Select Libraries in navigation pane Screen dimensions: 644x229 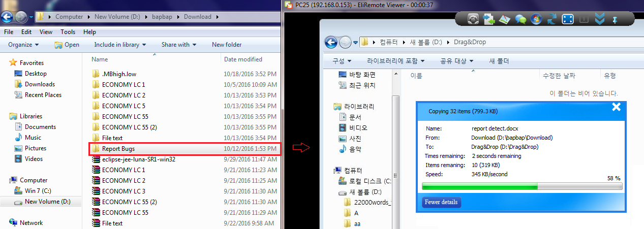click(x=25, y=116)
